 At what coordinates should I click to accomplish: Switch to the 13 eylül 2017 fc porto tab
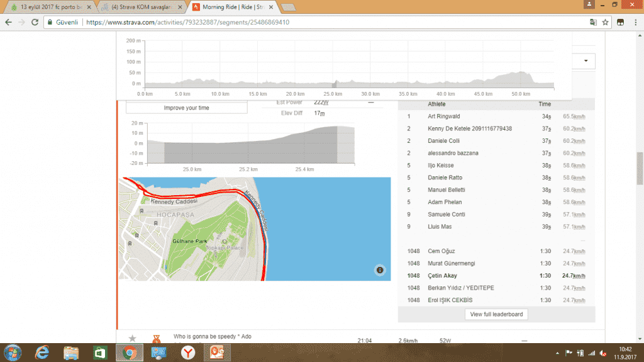pyautogui.click(x=47, y=8)
